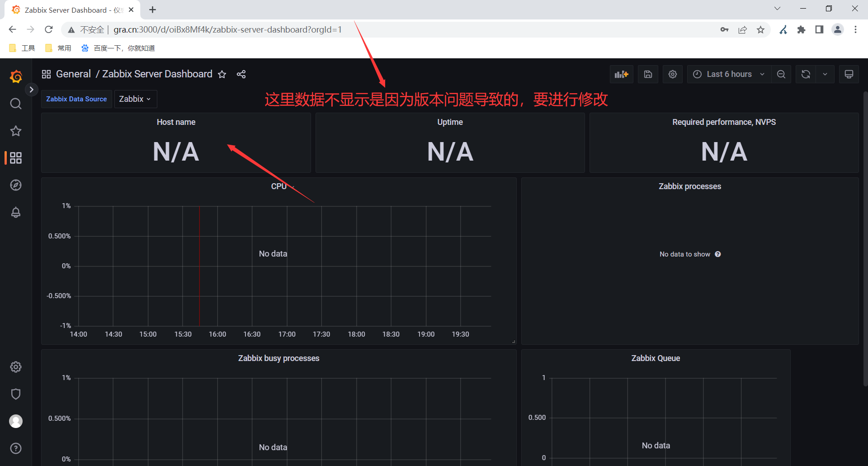The image size is (868, 466).
Task: Click the CPU panel resize handle
Action: pos(514,342)
